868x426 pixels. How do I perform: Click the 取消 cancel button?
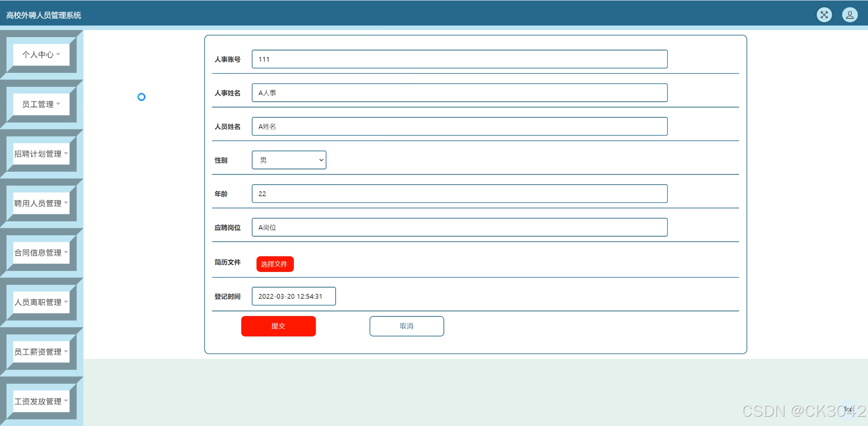[407, 326]
